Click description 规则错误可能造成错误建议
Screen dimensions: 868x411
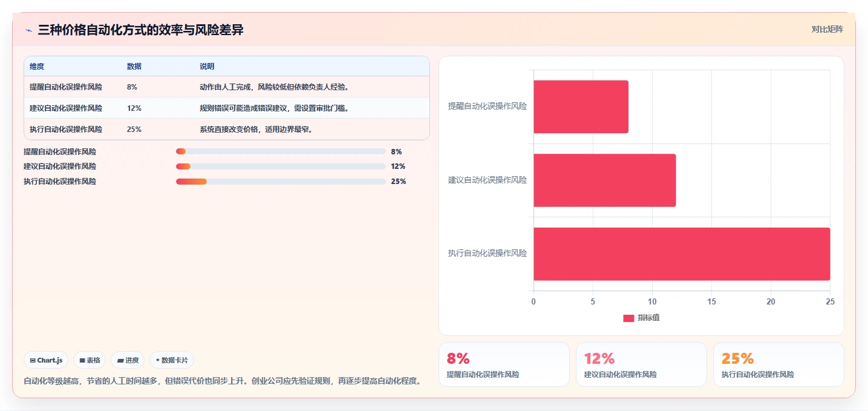click(x=274, y=108)
